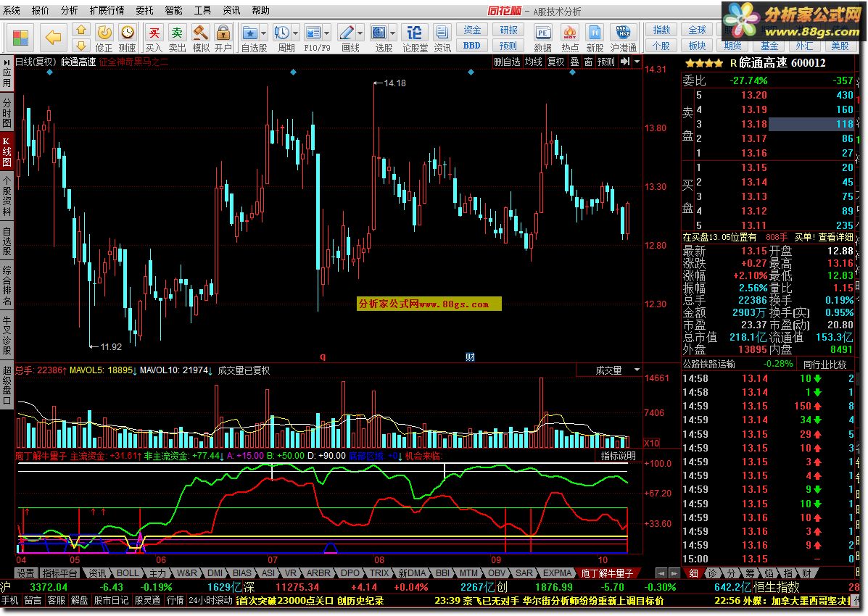Open the 分析 menu

pos(69,10)
